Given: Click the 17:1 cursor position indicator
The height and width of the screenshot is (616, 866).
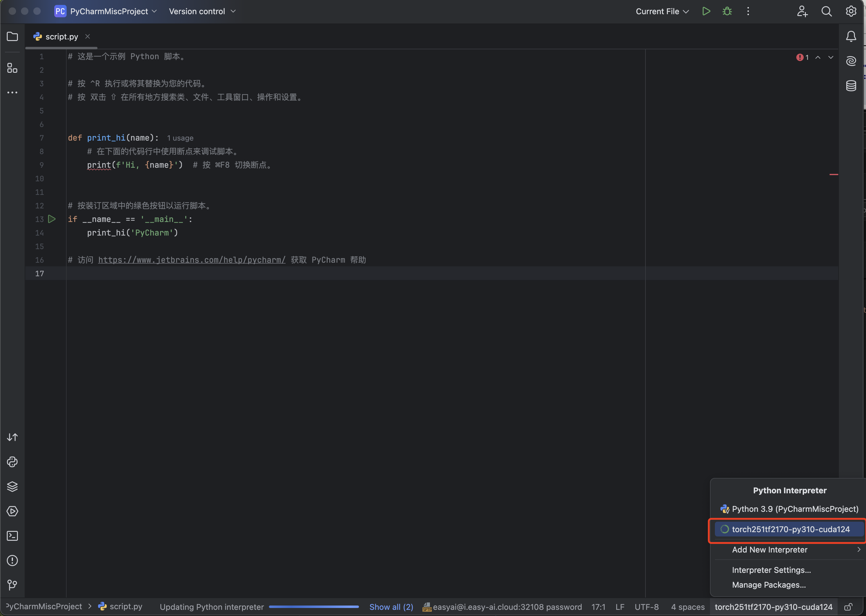Looking at the screenshot, I should click(x=598, y=607).
